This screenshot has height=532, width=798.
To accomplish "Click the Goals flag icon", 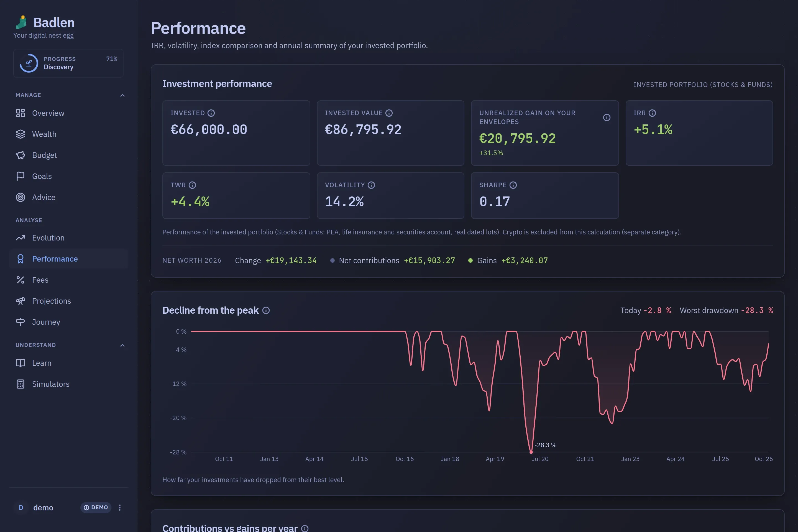I will [x=20, y=176].
